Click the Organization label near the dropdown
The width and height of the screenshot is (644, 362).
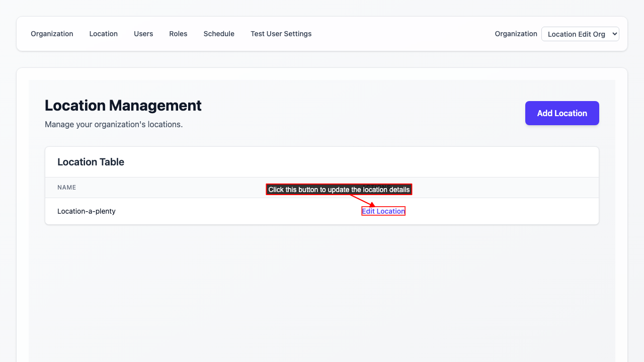[x=516, y=34]
